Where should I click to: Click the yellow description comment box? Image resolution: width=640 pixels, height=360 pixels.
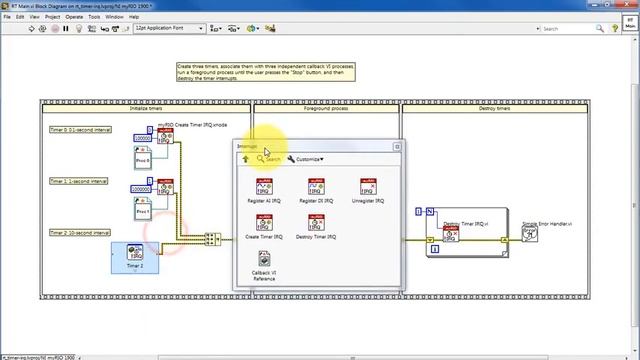266,72
